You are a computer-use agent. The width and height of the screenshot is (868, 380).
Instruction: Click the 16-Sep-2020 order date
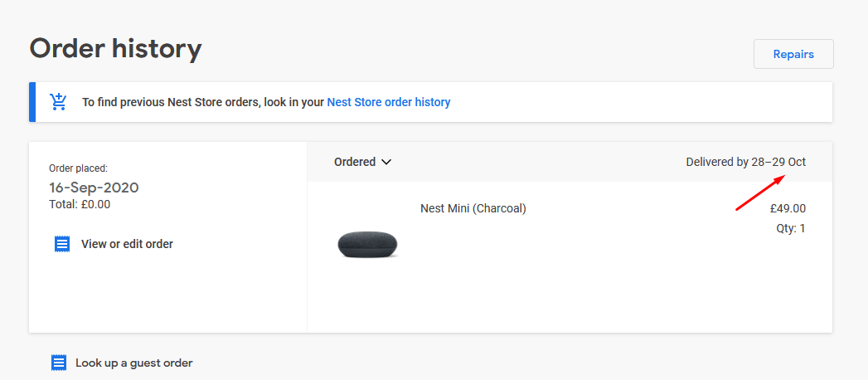point(94,188)
